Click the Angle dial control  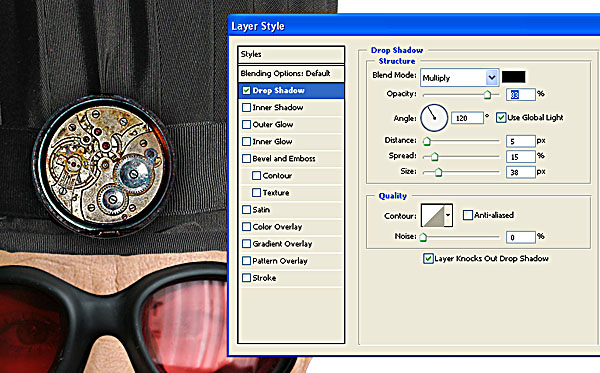click(x=434, y=118)
